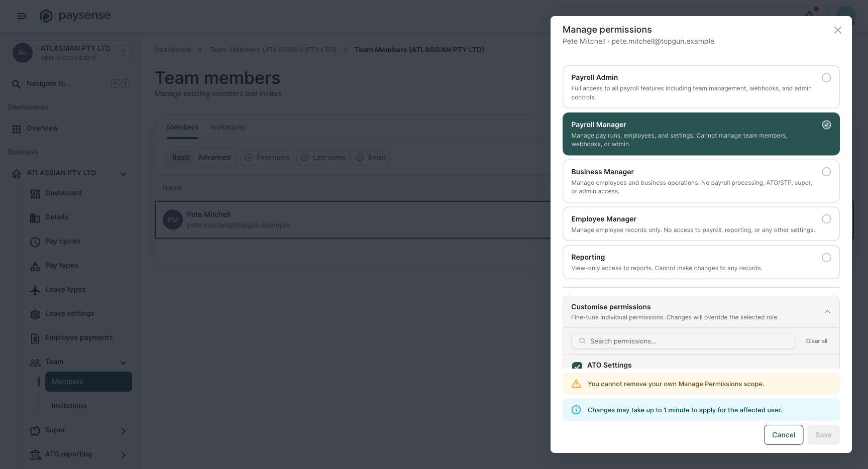
Task: Close the Manage permissions dialog
Action: [838, 30]
